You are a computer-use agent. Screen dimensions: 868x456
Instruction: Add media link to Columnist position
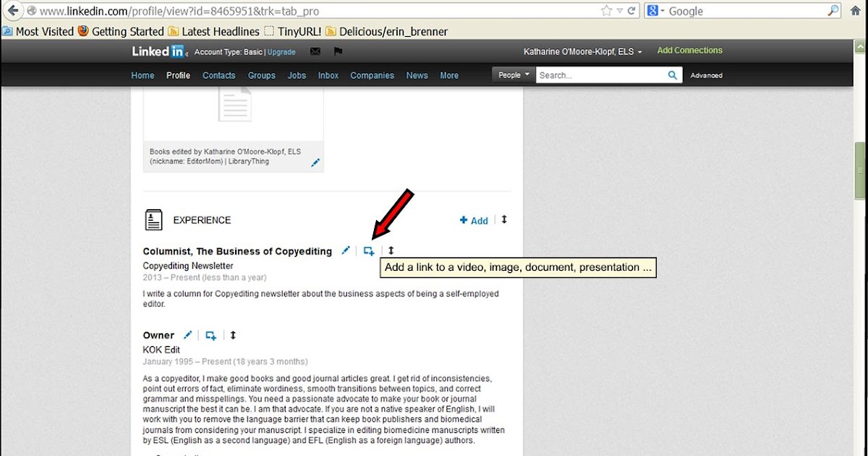[369, 251]
